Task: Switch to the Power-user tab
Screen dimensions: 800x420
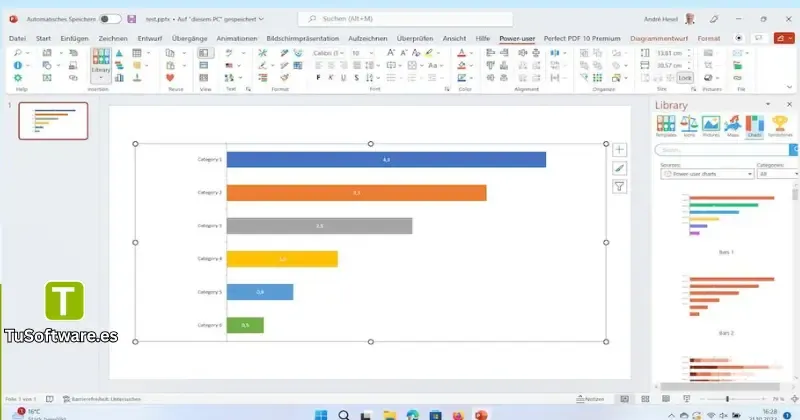Action: click(x=517, y=38)
